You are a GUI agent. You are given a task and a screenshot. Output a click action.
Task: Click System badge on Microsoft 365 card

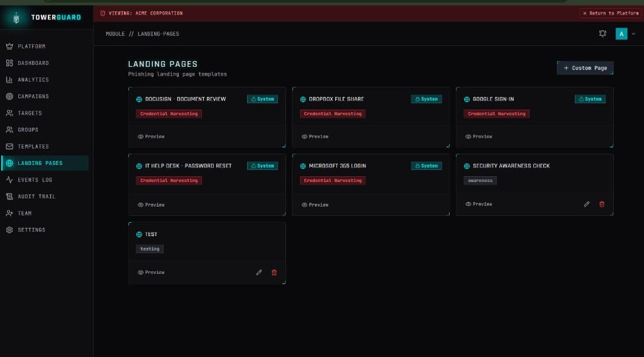coord(426,166)
